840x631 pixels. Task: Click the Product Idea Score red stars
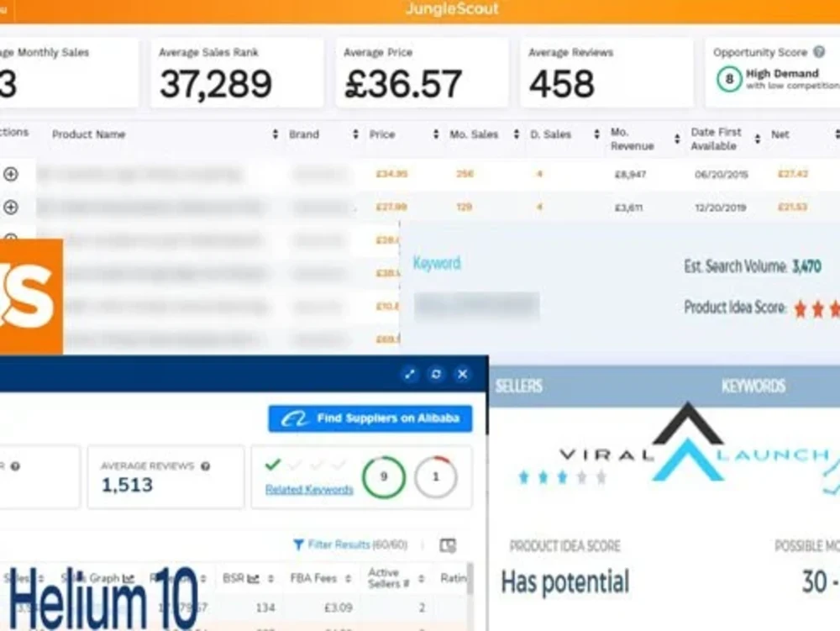817,309
